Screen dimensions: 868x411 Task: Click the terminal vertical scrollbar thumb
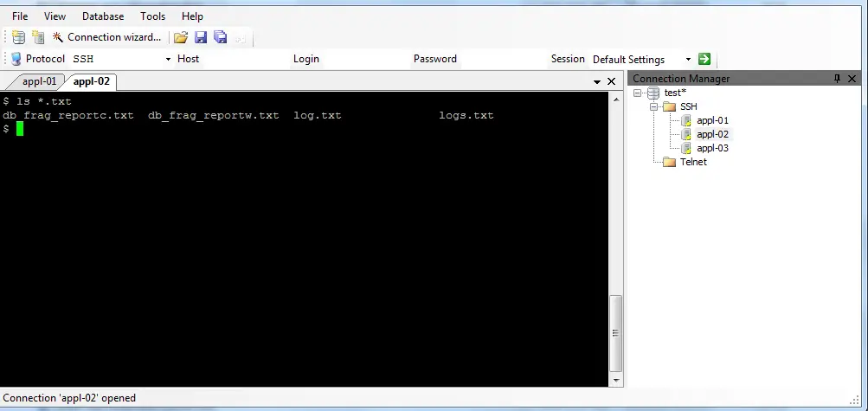pyautogui.click(x=615, y=333)
